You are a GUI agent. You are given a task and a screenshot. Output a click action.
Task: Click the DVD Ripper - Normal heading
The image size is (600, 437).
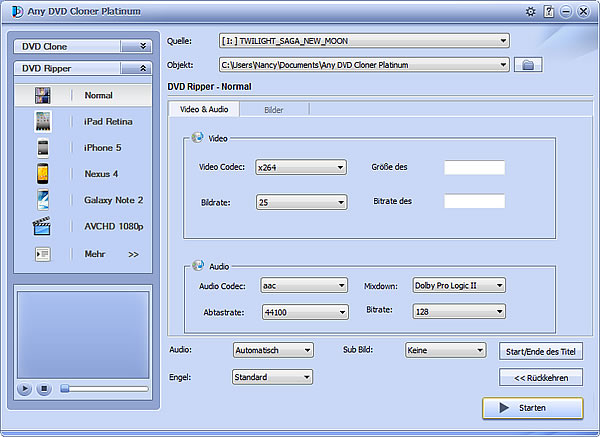(x=209, y=87)
